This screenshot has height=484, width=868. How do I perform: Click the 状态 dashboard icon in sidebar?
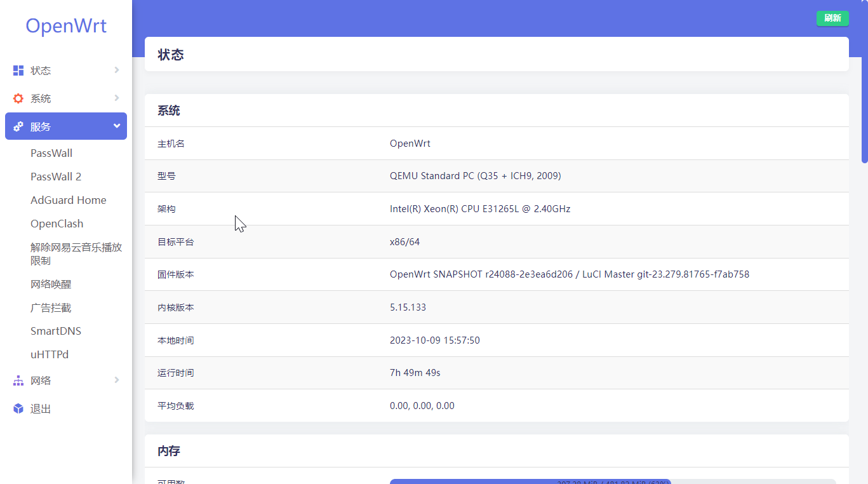pos(18,71)
